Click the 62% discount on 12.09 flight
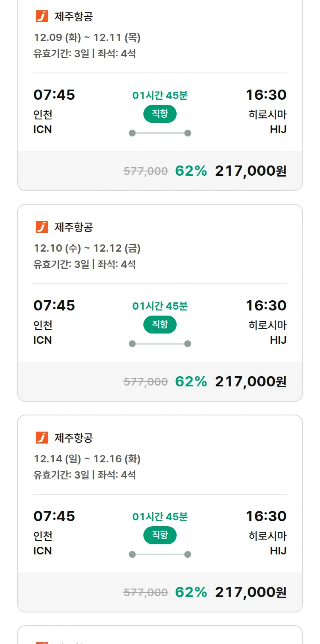This screenshot has height=644, width=320. [x=191, y=171]
